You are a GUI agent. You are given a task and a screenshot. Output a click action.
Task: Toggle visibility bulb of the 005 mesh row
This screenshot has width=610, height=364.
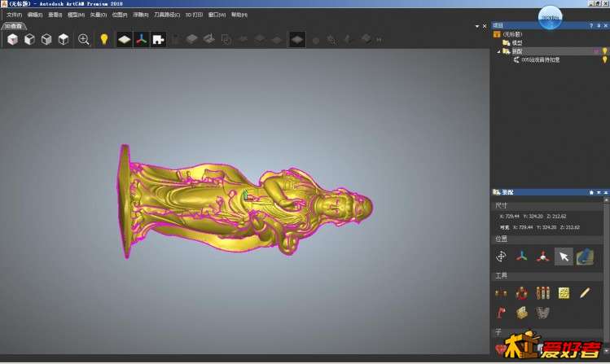pyautogui.click(x=605, y=59)
